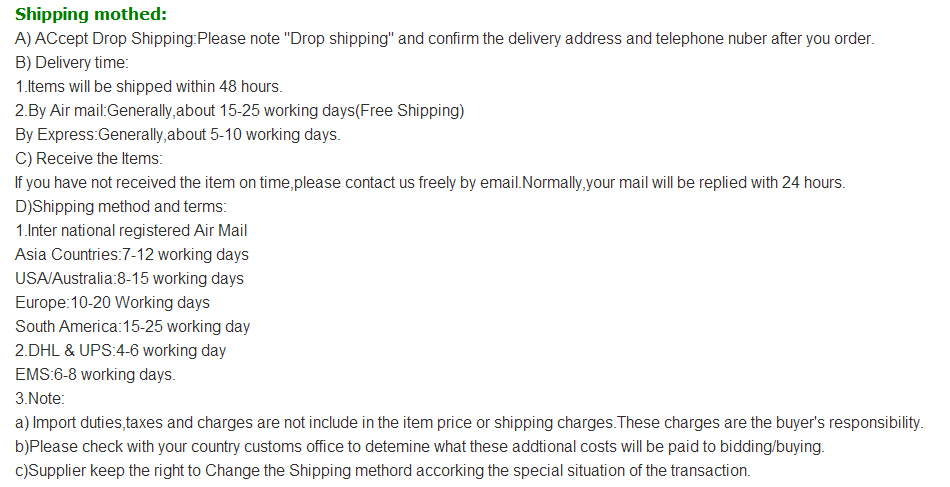950x487 pixels.
Task: Select the 'B) Delivery time:' line
Action: [72, 63]
